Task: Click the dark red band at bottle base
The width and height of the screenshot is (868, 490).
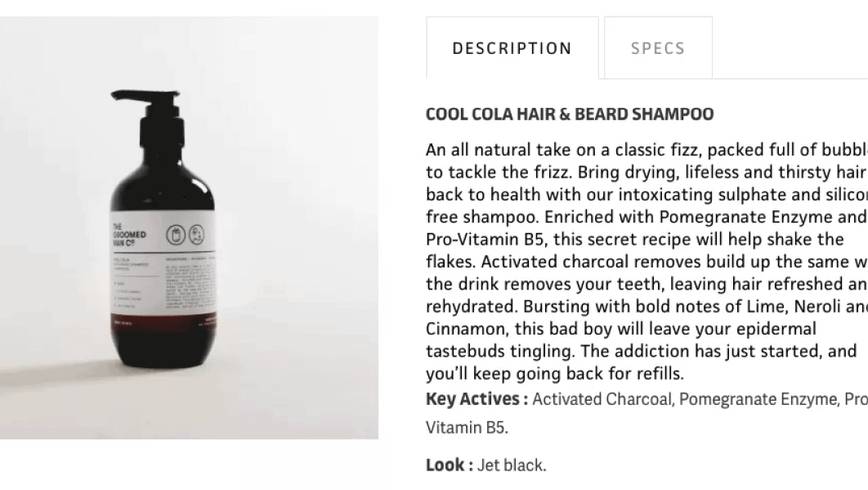Action: (162, 322)
